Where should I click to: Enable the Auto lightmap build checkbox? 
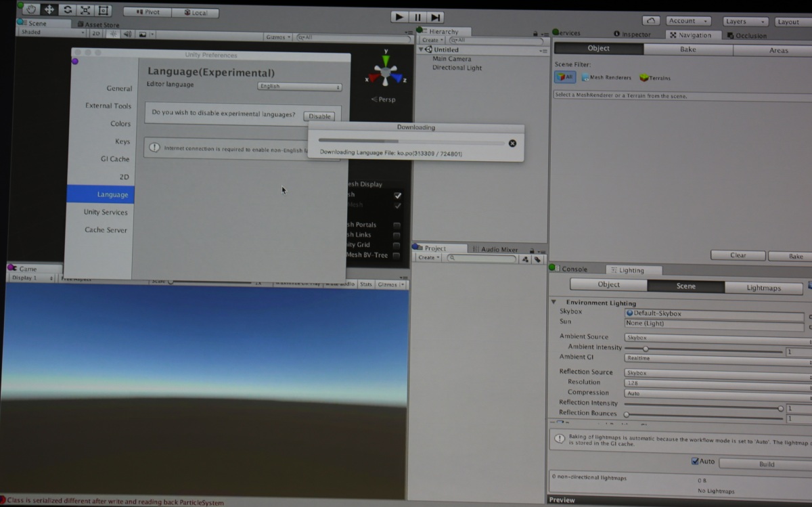pos(695,461)
